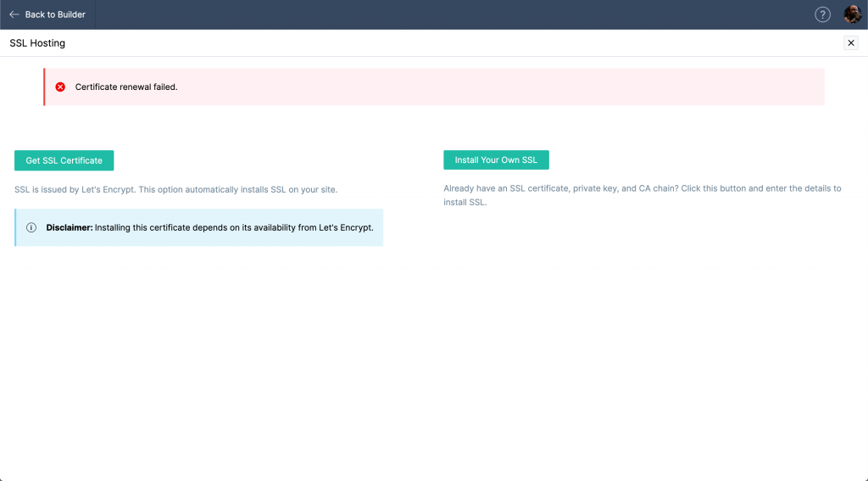Image resolution: width=868 pixels, height=481 pixels.
Task: Click the 'Certificate renewal failed.' message text
Action: pos(126,87)
